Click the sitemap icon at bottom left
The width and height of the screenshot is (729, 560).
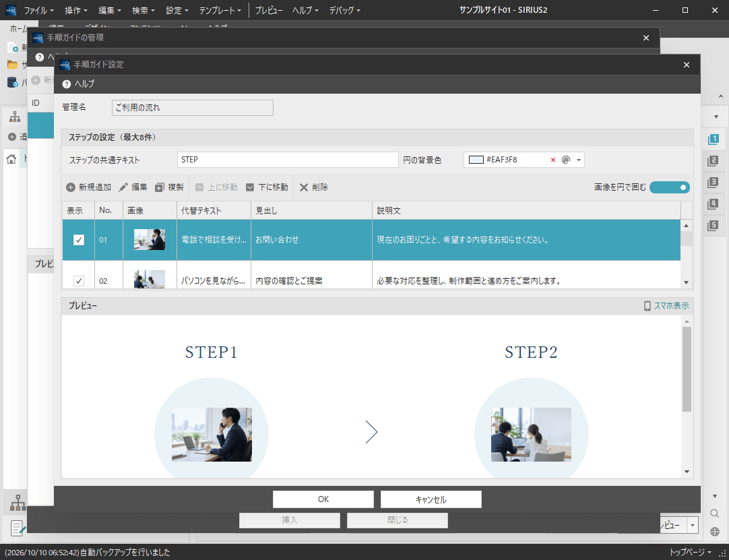18,502
